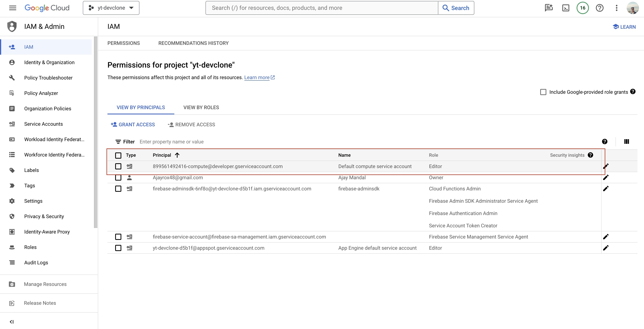Screen dimensions: 644x329
Task: Toggle sort arrow on Principal column
Action: pos(177,155)
